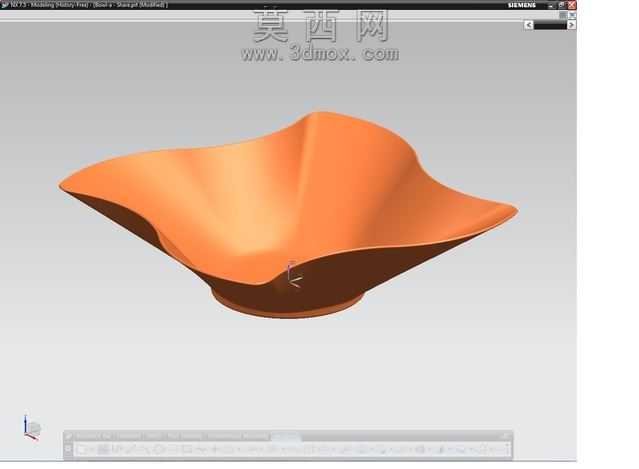Restore down the NX application window
The image size is (639, 469).
click(562, 5)
